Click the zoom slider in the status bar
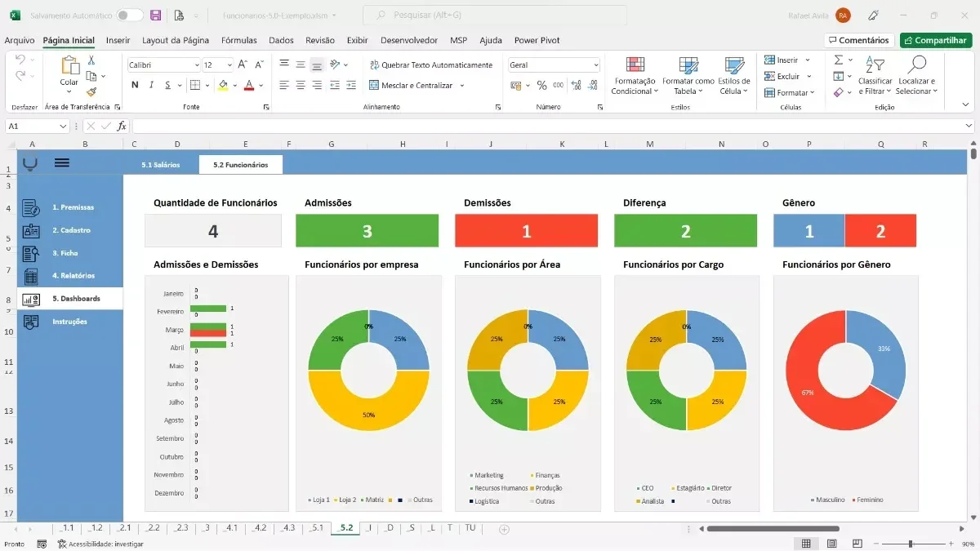Screen dimensions: 980x551 [x=910, y=544]
